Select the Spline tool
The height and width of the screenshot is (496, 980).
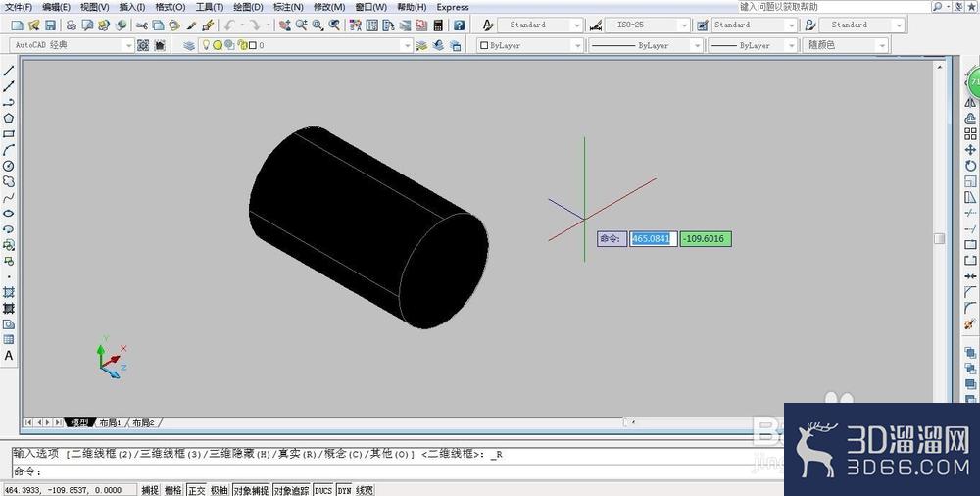click(x=9, y=198)
